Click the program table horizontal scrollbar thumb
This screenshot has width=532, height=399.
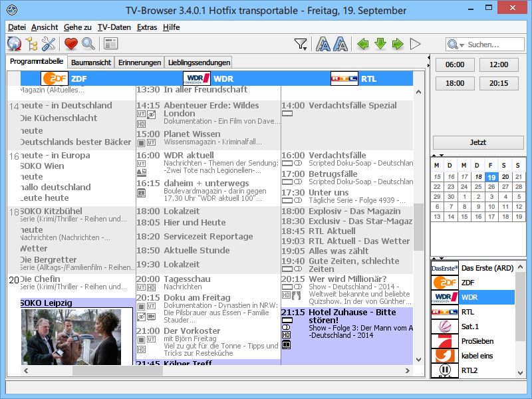(x=118, y=371)
